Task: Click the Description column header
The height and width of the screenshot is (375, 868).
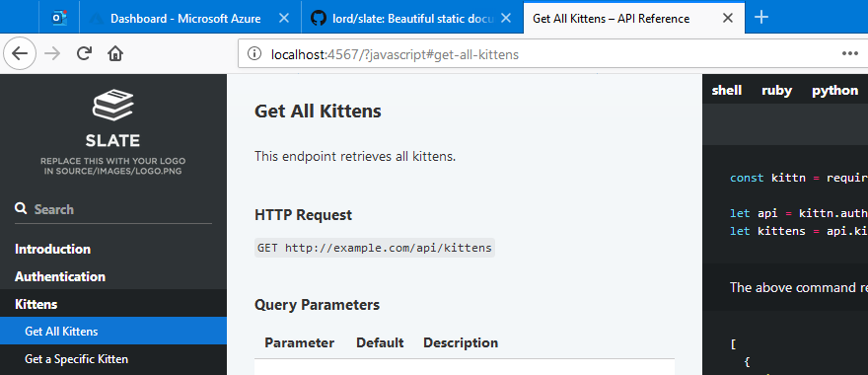Action: [x=461, y=342]
